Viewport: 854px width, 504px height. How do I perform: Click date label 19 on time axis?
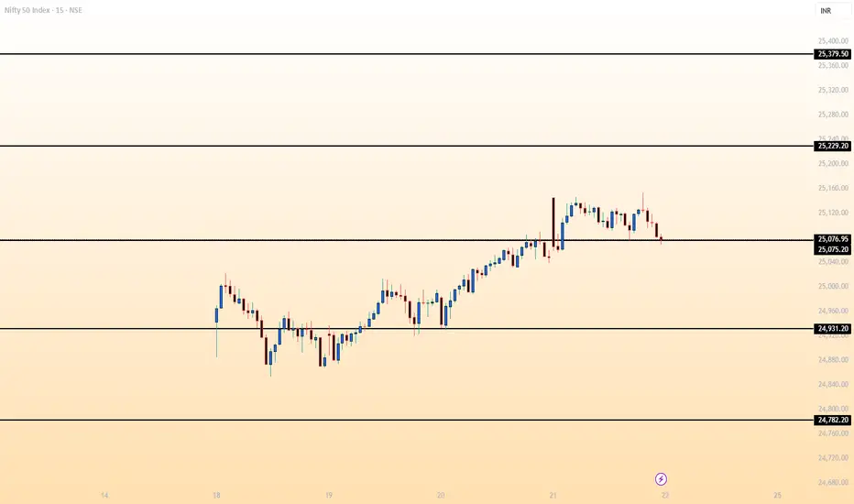point(328,496)
